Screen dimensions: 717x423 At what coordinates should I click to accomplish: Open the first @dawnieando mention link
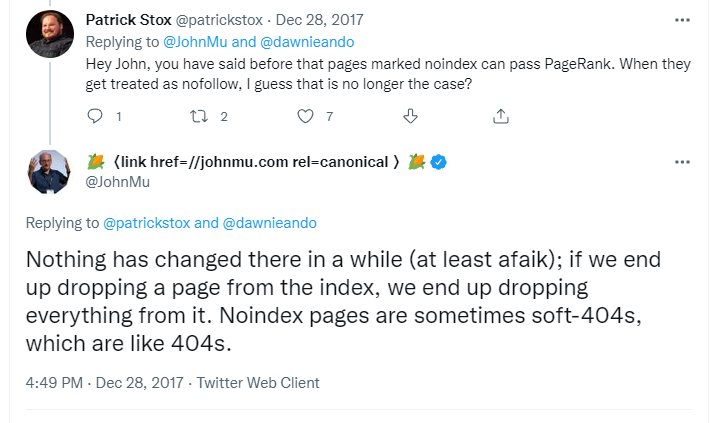coord(307,42)
